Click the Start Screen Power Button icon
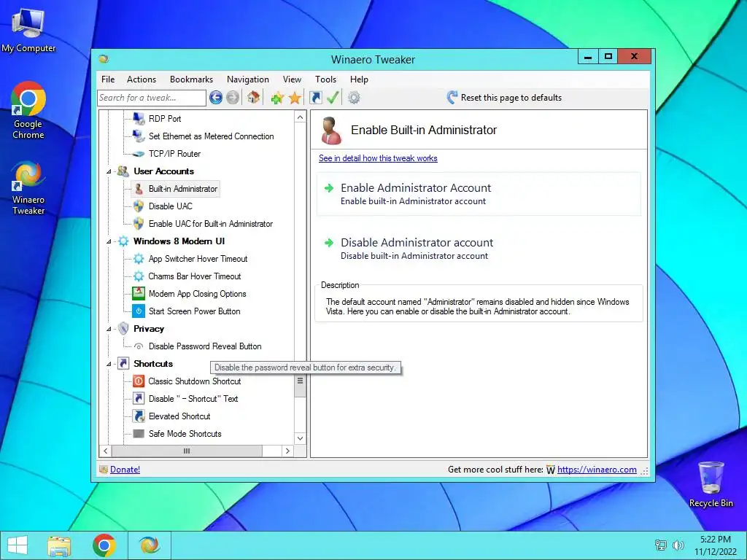This screenshot has height=560, width=747. coord(139,311)
